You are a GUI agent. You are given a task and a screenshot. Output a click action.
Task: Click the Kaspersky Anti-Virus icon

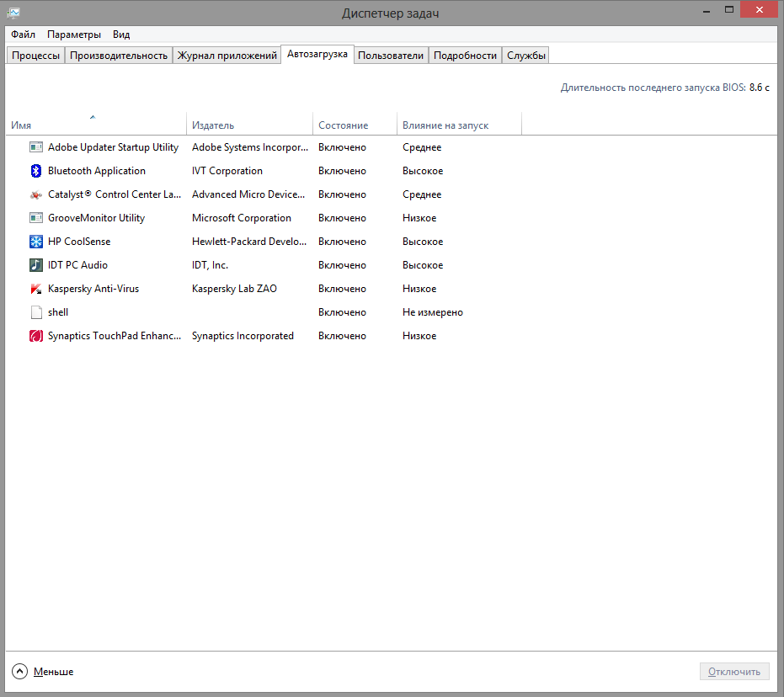pos(36,289)
